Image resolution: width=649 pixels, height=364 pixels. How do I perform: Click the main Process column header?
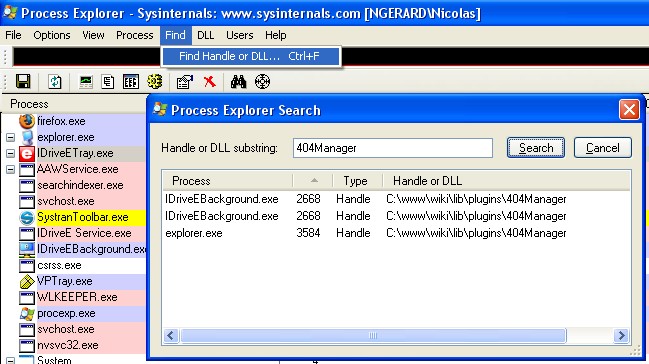(74, 104)
